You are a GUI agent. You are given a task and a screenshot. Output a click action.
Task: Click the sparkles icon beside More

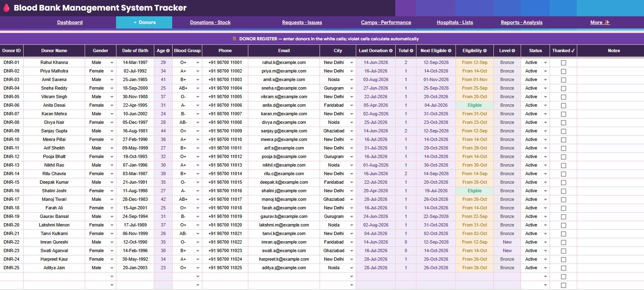[607, 22]
